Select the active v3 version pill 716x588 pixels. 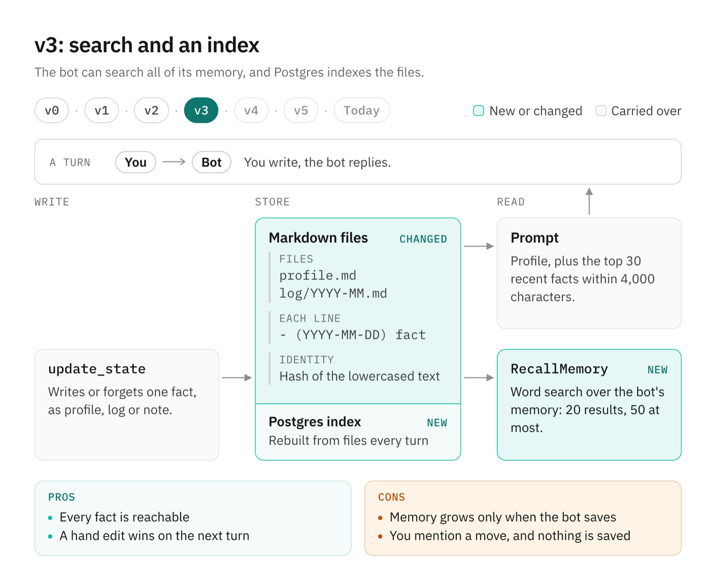pos(201,110)
